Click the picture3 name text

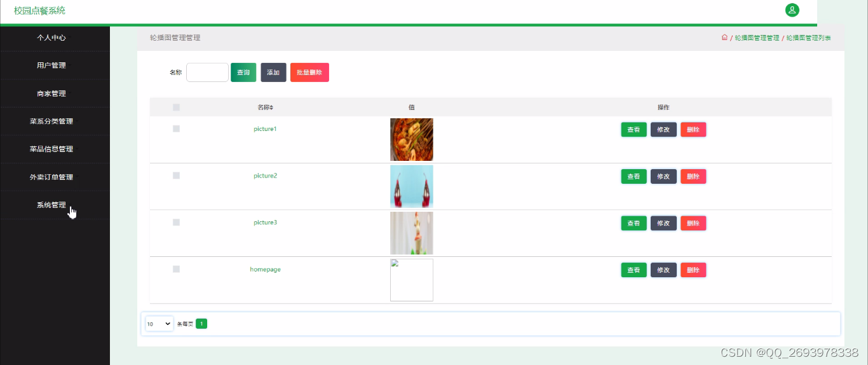[265, 223]
